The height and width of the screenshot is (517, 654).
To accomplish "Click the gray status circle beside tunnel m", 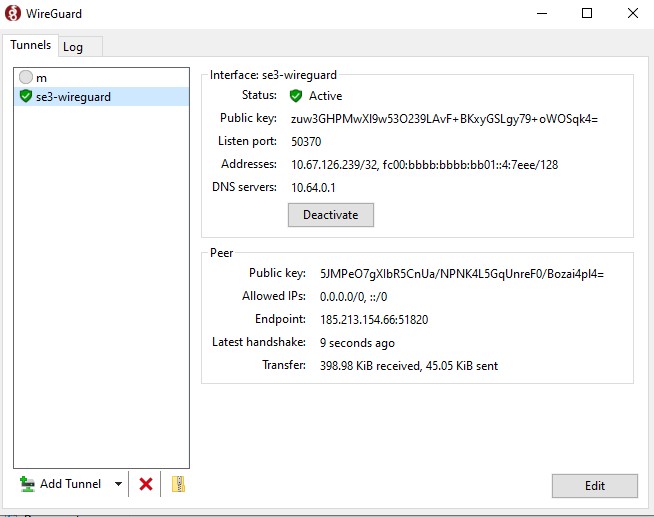I will [x=26, y=78].
